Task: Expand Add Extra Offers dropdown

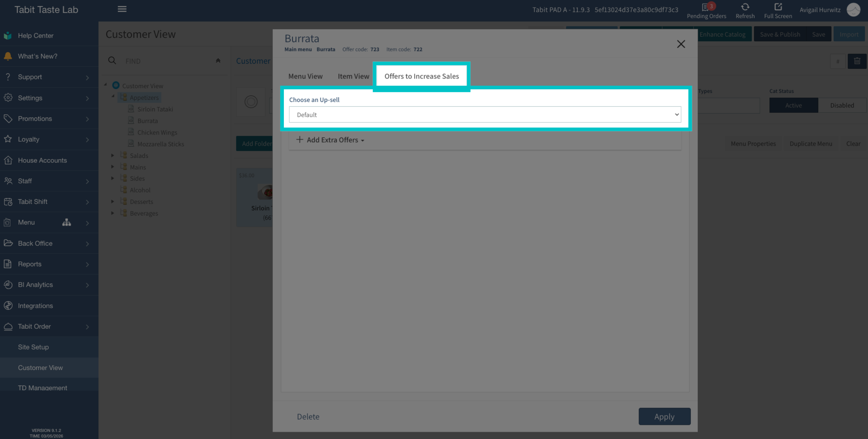Action: 330,140
